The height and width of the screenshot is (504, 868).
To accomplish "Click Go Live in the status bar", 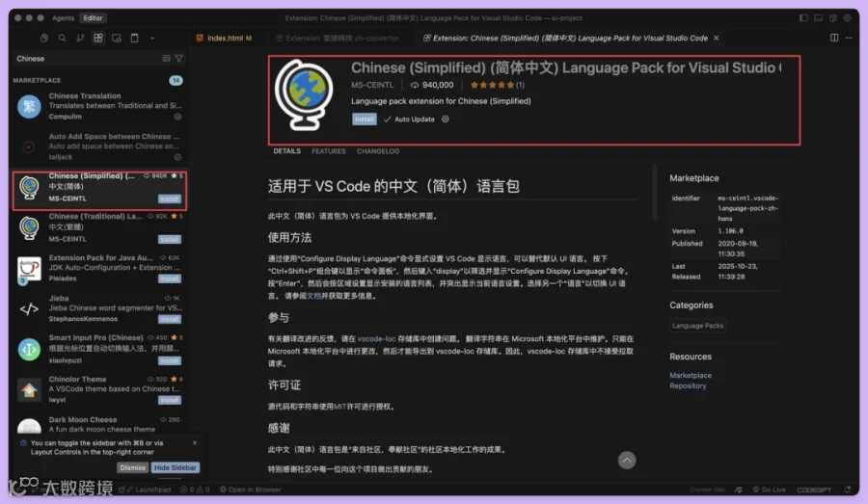I will (x=769, y=490).
